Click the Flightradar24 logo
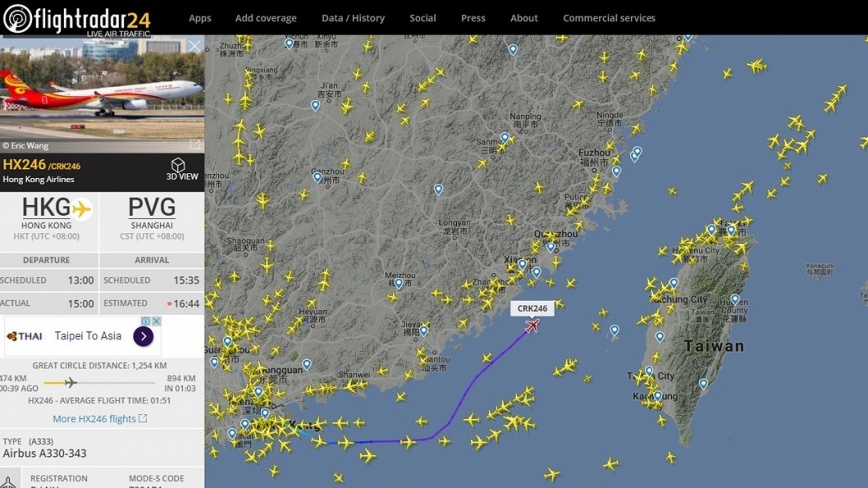Viewport: 868px width, 488px height. tap(77, 19)
